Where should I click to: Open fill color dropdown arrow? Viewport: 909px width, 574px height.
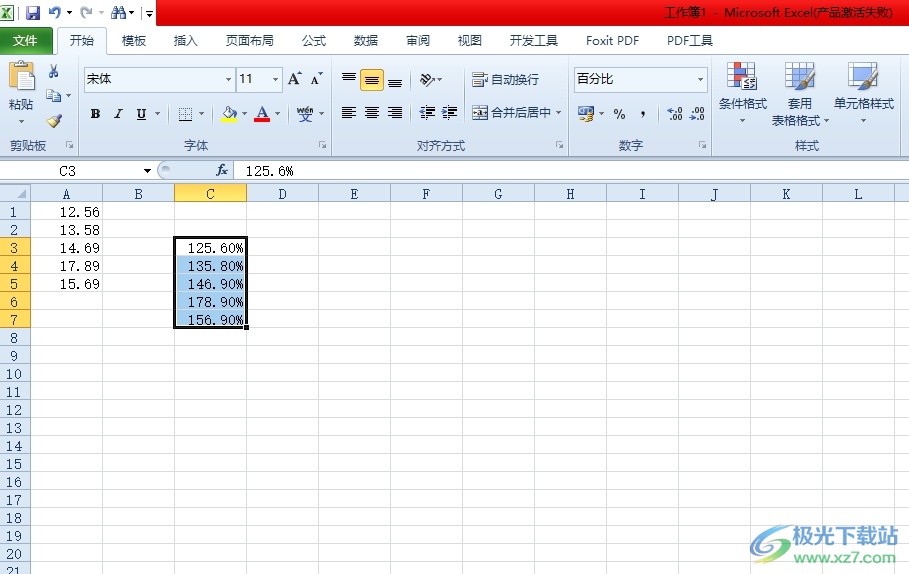click(245, 114)
